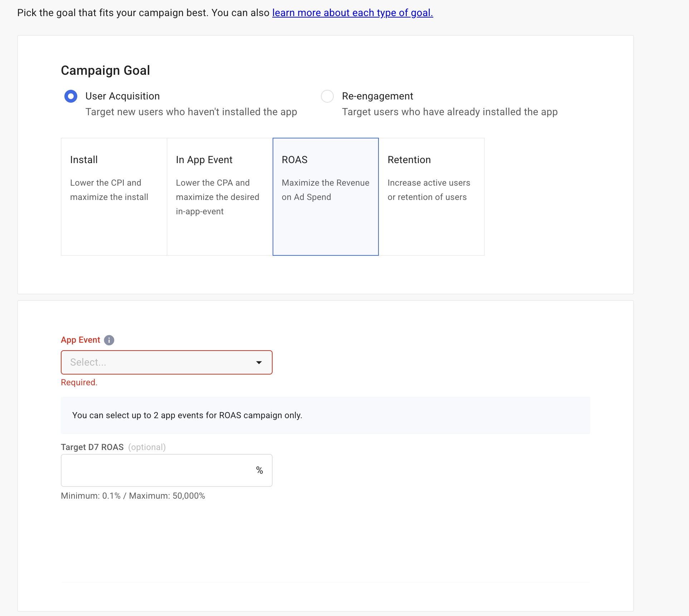
Task: Click the Install card description text
Action: tap(109, 190)
